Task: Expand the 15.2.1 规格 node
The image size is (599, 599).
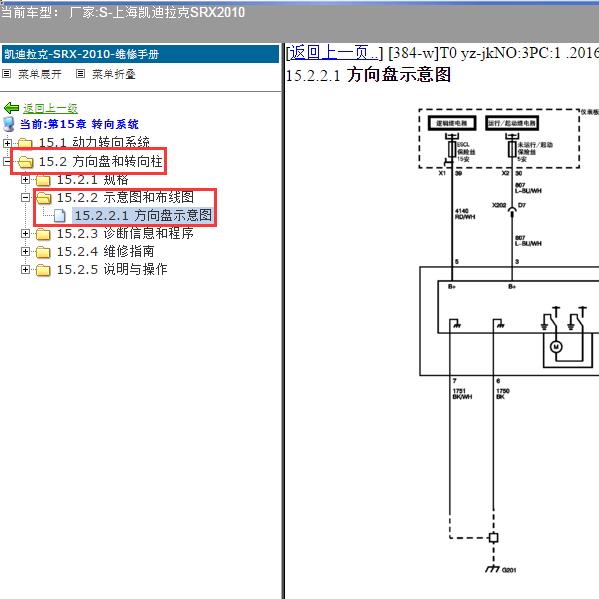Action: [x=25, y=179]
